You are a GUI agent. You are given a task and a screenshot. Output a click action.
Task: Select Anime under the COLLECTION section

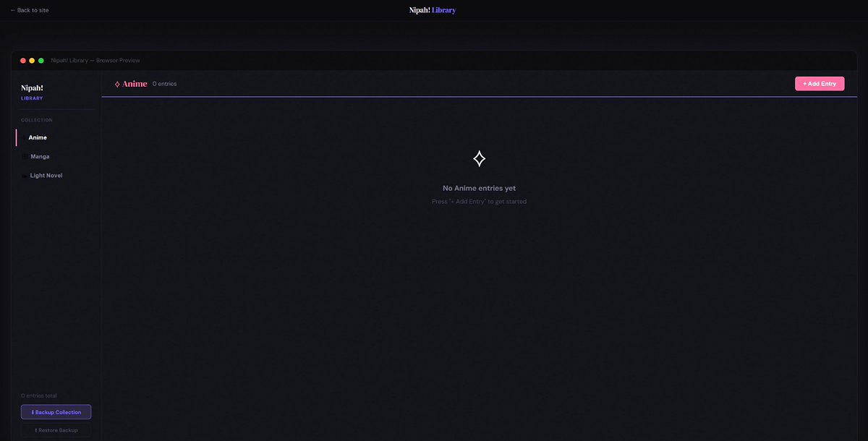38,137
